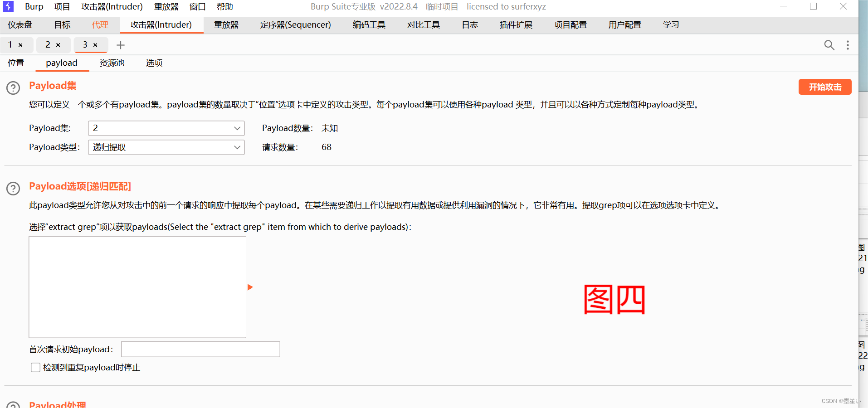Close Intruder tab 3
This screenshot has height=408, width=868.
(x=95, y=45)
